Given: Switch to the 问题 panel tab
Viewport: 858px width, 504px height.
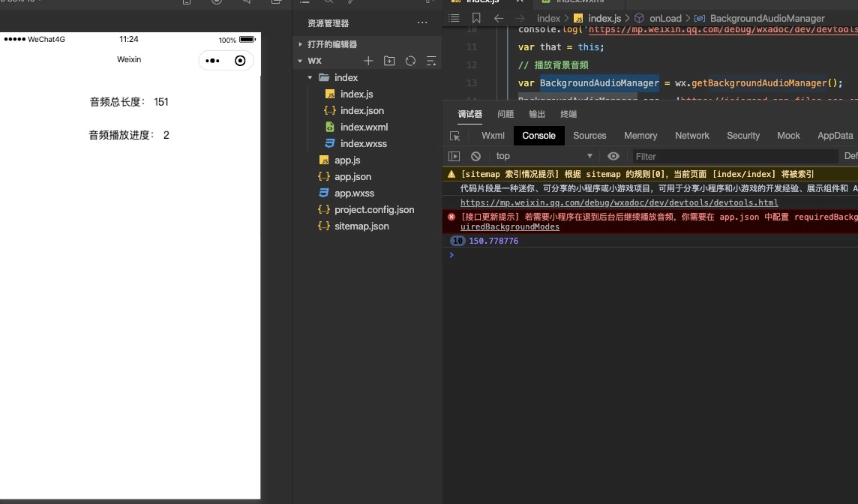Looking at the screenshot, I should 505,114.
